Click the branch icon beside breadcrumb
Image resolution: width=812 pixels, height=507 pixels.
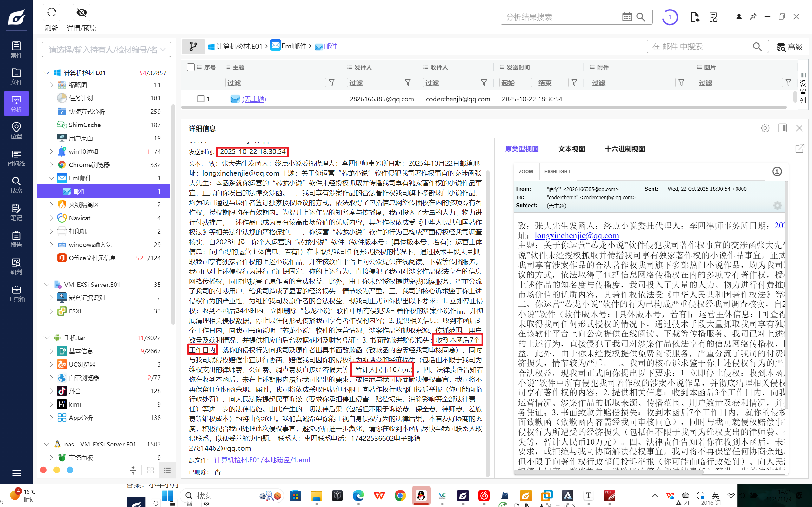pyautogui.click(x=193, y=46)
